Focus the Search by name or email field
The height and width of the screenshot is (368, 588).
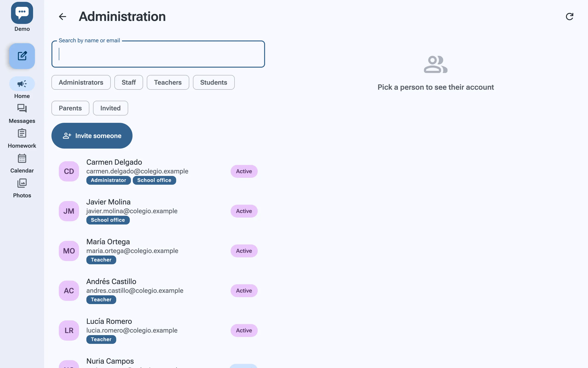158,54
